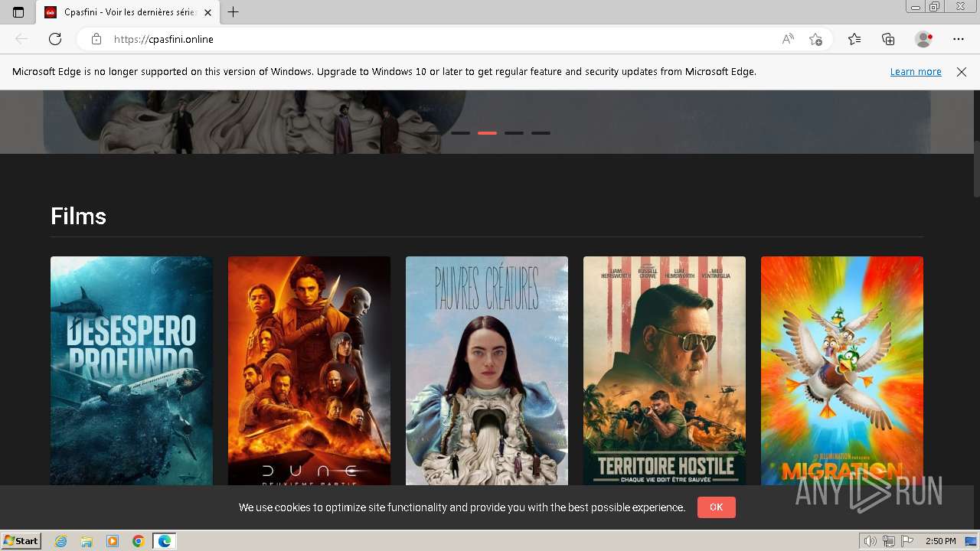Open the Windows Start menu
980x551 pixels.
21,541
